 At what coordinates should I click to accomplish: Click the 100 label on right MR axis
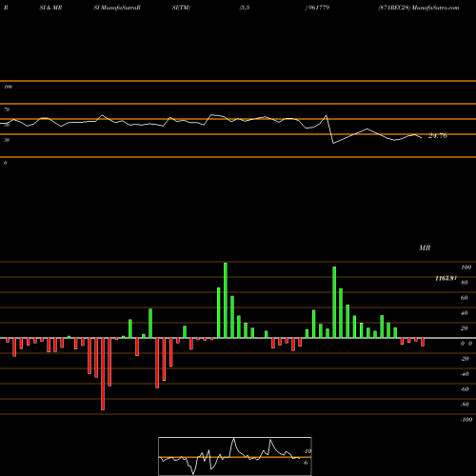click(x=466, y=268)
